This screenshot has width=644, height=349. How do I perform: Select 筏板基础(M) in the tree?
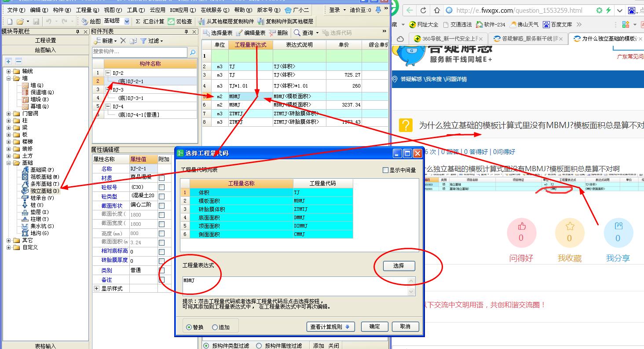pyautogui.click(x=44, y=177)
